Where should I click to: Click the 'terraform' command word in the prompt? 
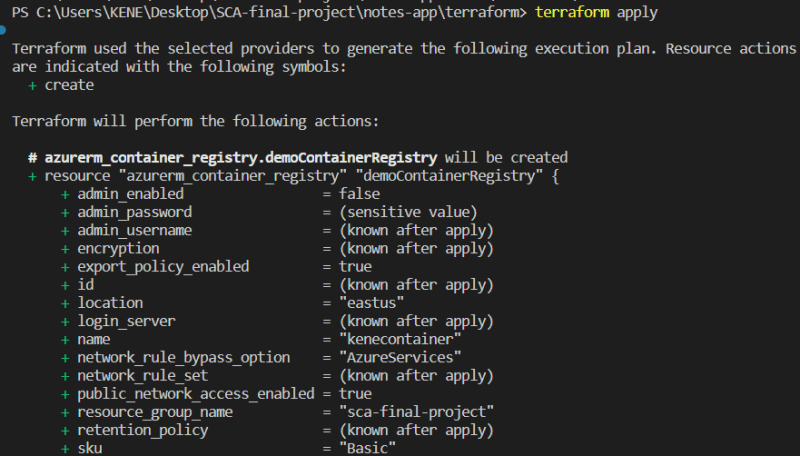coord(571,12)
